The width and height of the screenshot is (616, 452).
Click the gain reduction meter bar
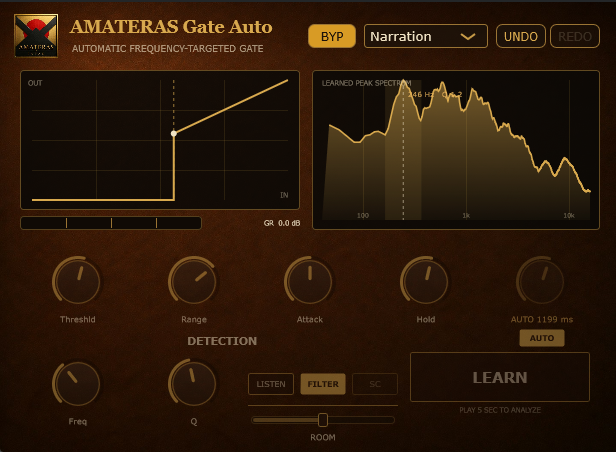click(x=111, y=223)
